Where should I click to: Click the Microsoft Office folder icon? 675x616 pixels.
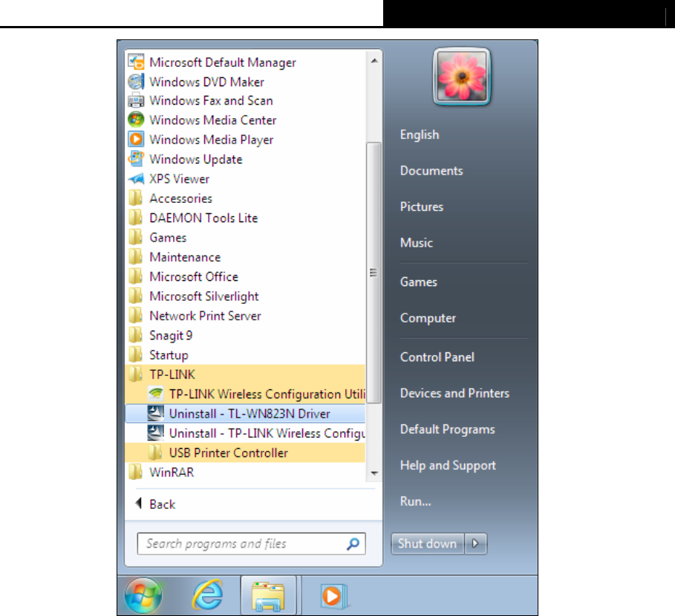click(136, 276)
